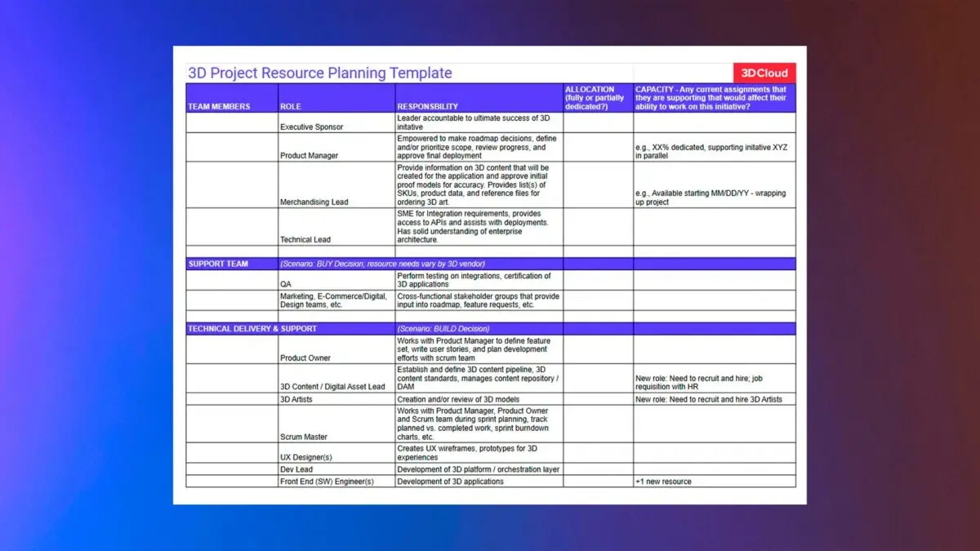Click "Leader accountable to ultimate success" responsibility cell
This screenshot has height=551, width=980.
coord(479,122)
